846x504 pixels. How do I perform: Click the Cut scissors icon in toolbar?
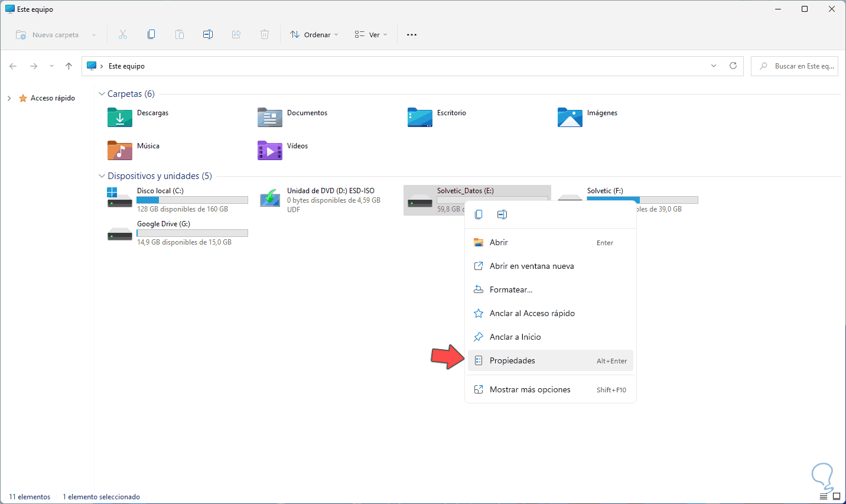(x=123, y=35)
